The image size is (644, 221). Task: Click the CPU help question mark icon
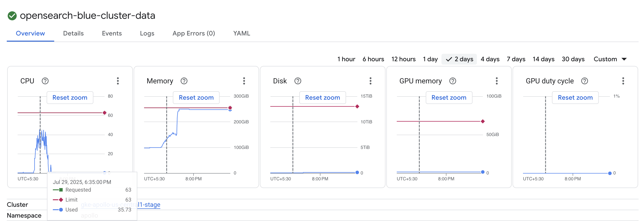click(45, 81)
